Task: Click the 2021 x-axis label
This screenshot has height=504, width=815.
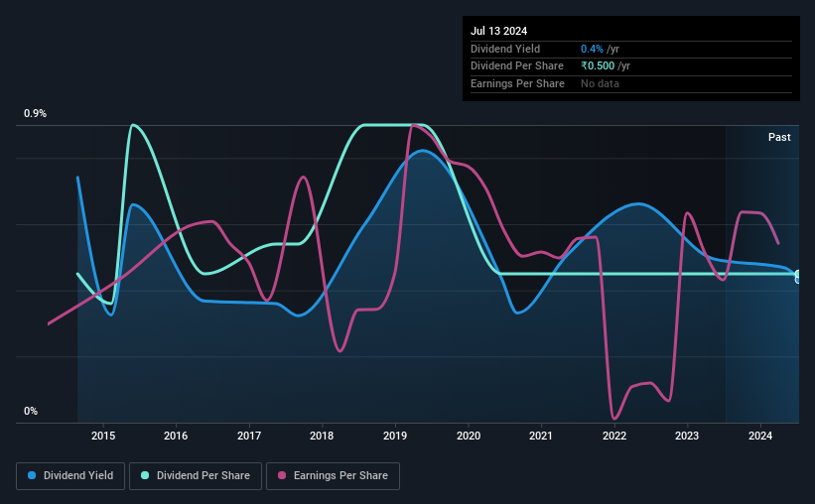Action: coord(541,436)
